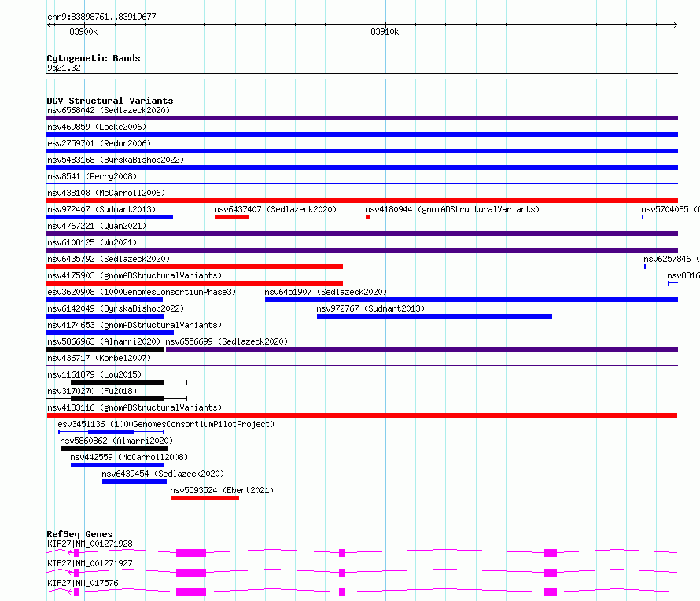The width and height of the screenshot is (700, 601).
Task: Click the rightmost exon block of NM_001271927
Action: [x=551, y=573]
